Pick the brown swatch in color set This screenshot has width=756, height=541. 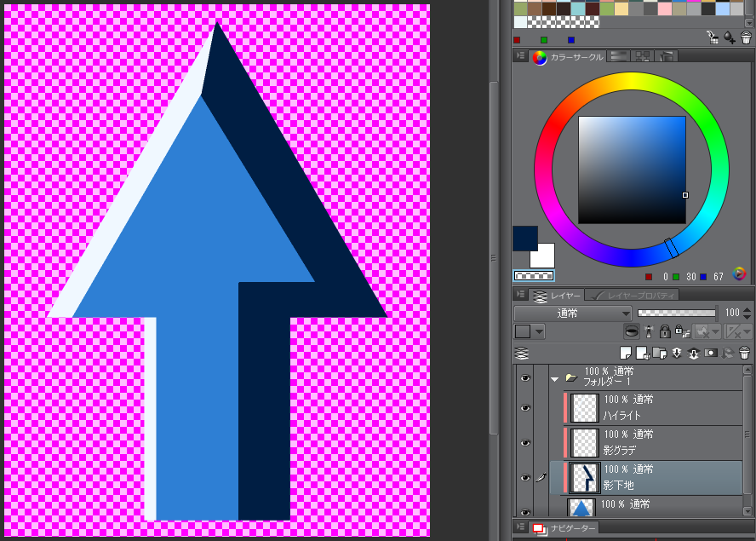coord(535,9)
